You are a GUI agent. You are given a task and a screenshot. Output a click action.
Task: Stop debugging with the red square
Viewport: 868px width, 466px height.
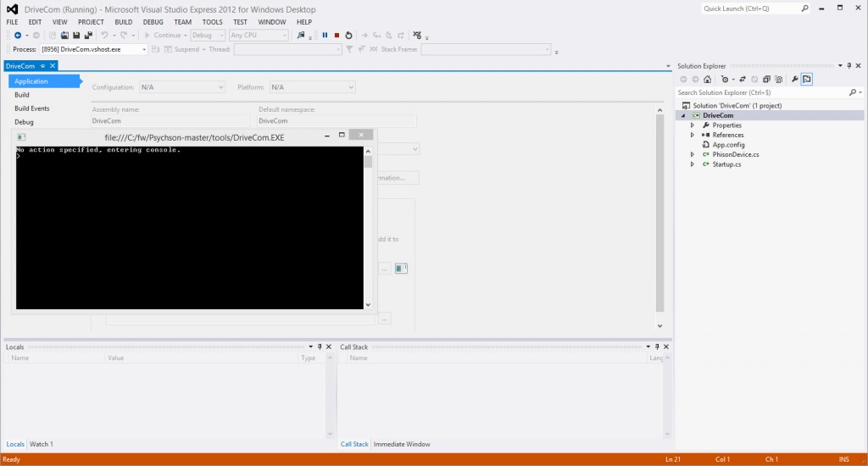(x=337, y=36)
